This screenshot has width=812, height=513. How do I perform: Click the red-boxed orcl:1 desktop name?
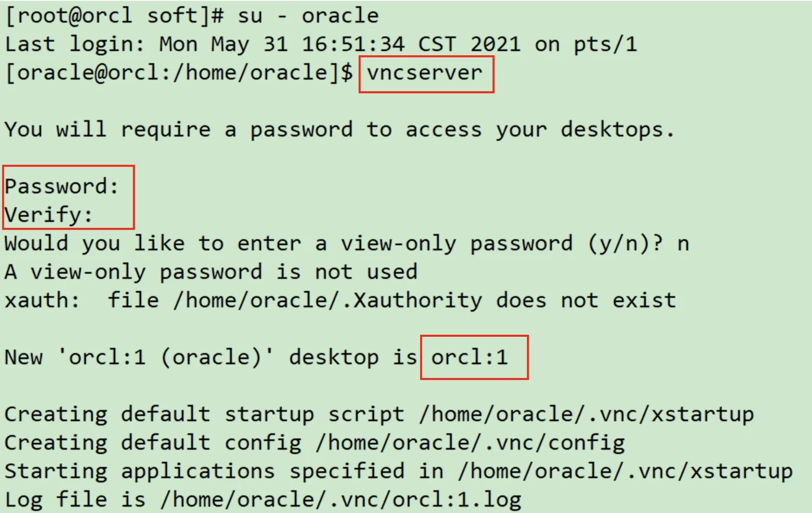469,357
